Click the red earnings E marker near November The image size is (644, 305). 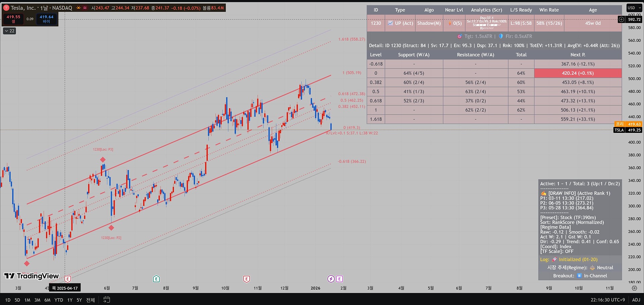[x=247, y=279]
